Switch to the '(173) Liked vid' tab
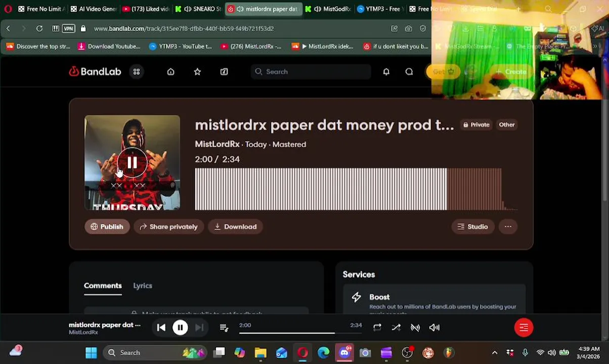This screenshot has width=609, height=364. (146, 9)
